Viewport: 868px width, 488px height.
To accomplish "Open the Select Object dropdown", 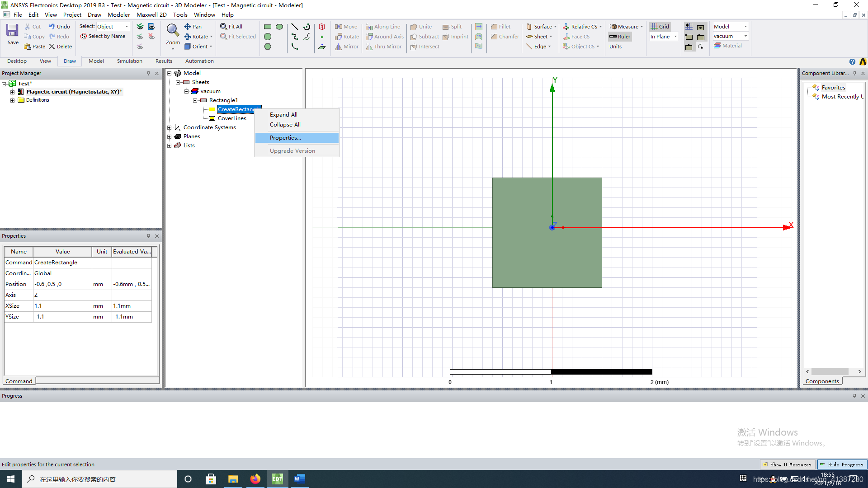I will tap(113, 27).
